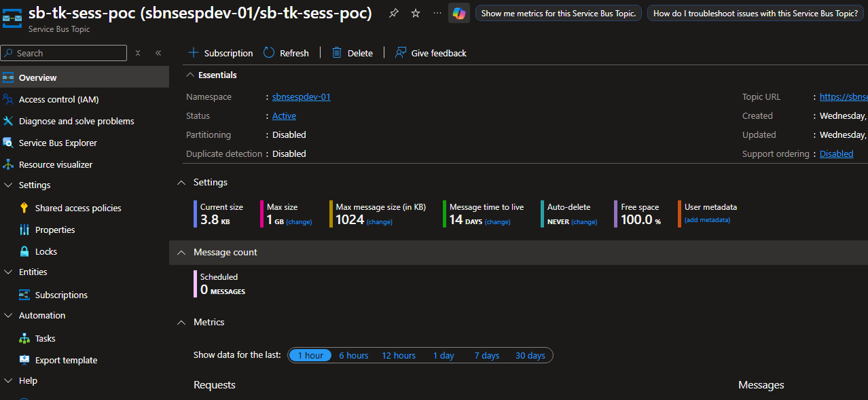
Task: Mark topic as favorite with star icon
Action: click(x=416, y=14)
